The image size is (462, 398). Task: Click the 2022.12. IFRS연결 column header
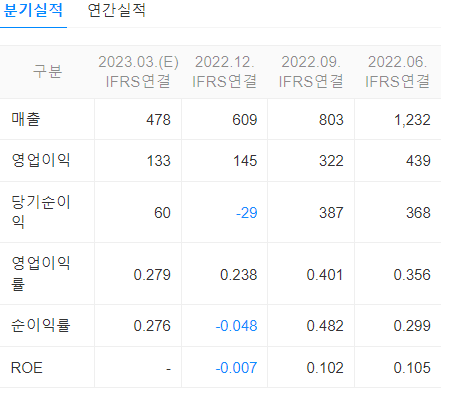[224, 72]
